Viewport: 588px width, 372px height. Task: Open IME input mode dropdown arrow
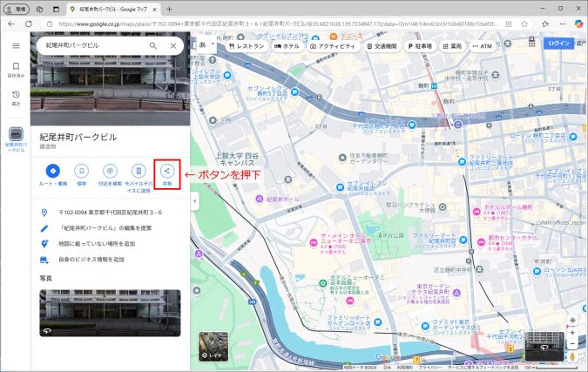(214, 44)
